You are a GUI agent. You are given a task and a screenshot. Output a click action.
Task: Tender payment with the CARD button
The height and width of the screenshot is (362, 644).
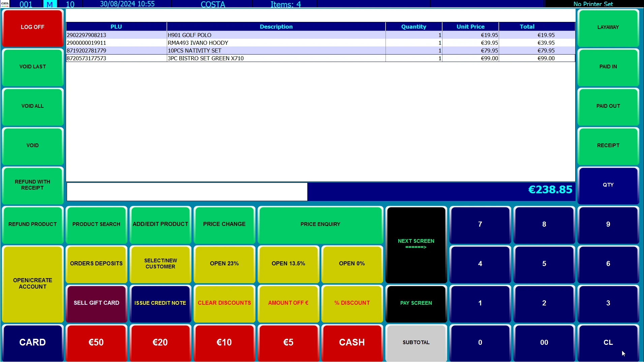click(33, 342)
